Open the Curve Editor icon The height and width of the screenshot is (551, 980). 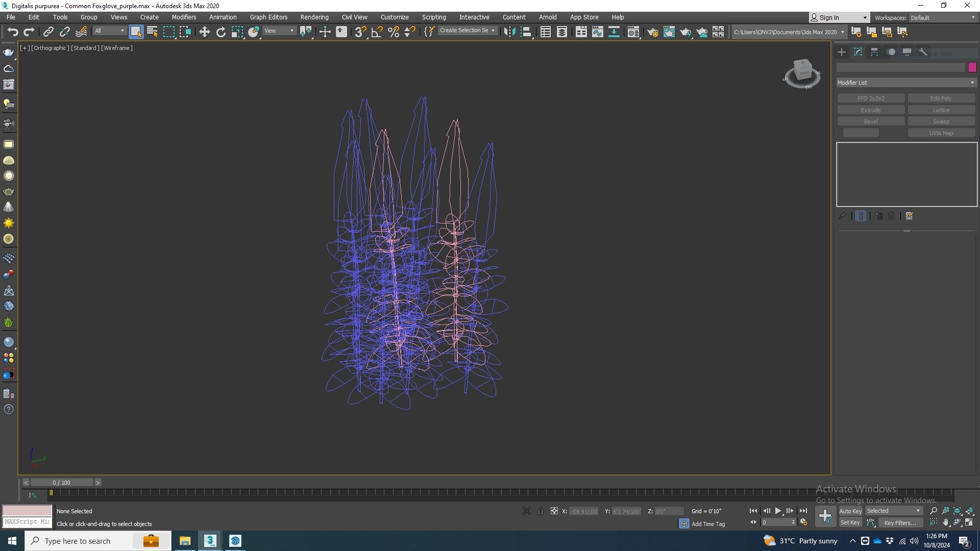point(597,32)
